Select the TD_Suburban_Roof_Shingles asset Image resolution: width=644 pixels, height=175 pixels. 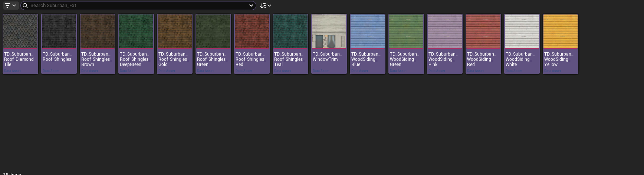click(x=59, y=32)
